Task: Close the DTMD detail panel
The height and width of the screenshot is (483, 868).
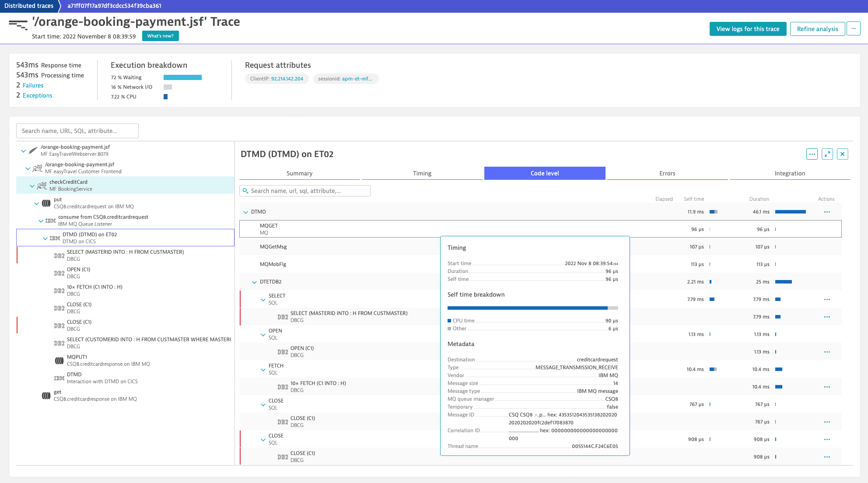Action: coord(842,154)
